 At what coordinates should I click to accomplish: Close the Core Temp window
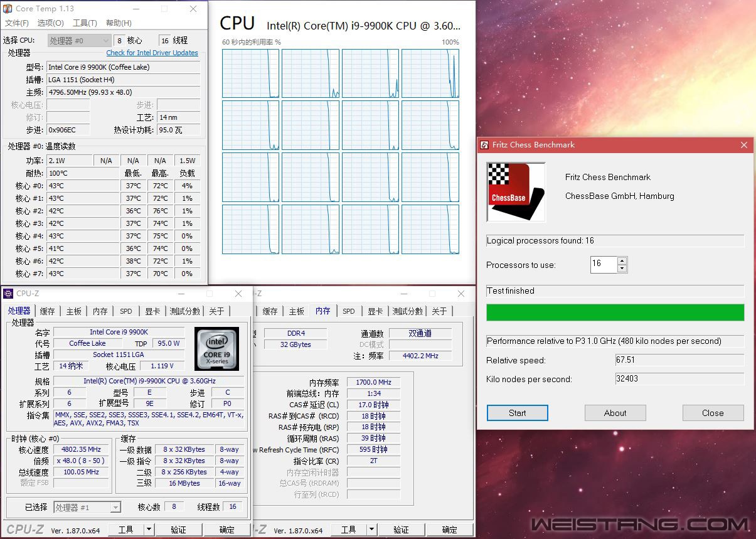tap(193, 9)
